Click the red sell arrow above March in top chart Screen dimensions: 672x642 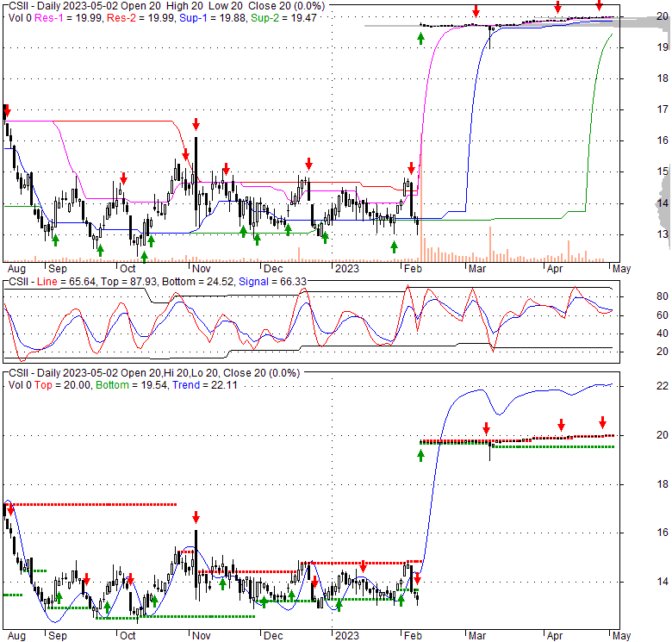point(476,11)
